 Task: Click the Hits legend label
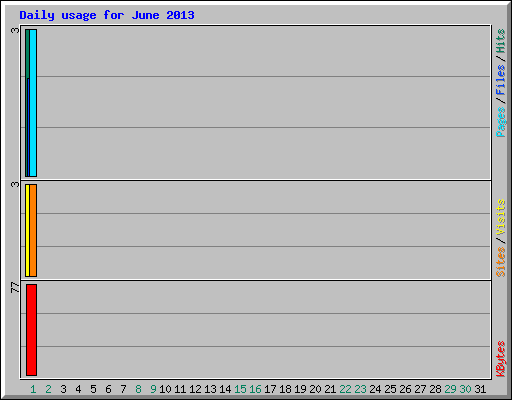coord(500,41)
